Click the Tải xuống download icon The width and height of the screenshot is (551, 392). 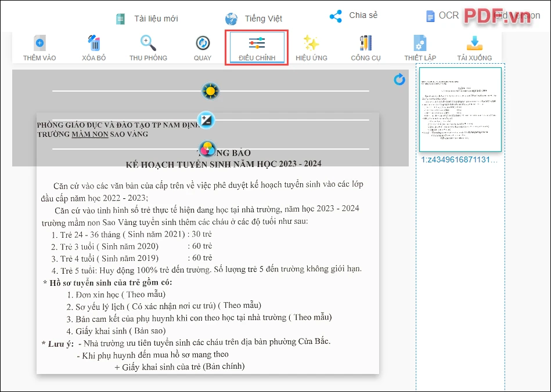[474, 43]
